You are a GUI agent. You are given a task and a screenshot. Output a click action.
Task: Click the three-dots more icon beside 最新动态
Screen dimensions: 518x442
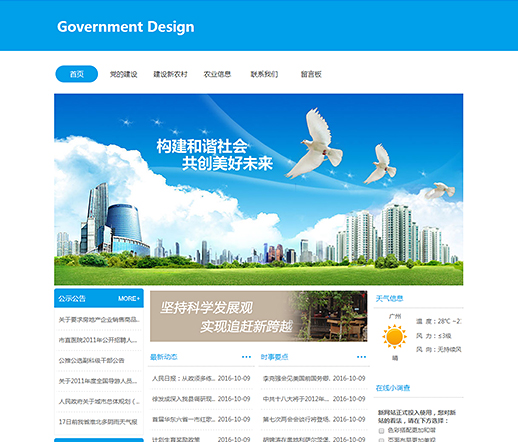(x=246, y=357)
